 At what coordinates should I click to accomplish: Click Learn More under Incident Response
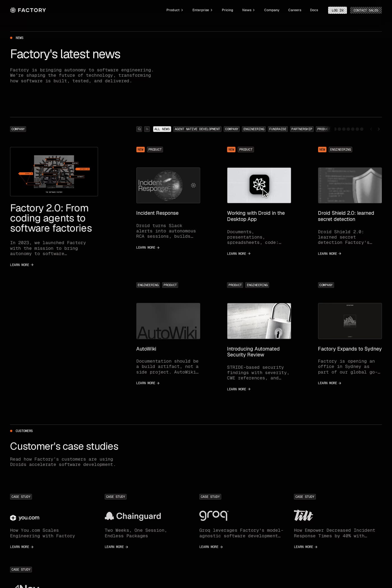coord(148,248)
